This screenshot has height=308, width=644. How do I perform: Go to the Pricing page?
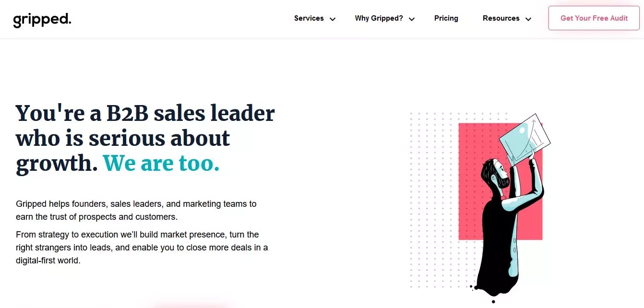pyautogui.click(x=446, y=18)
